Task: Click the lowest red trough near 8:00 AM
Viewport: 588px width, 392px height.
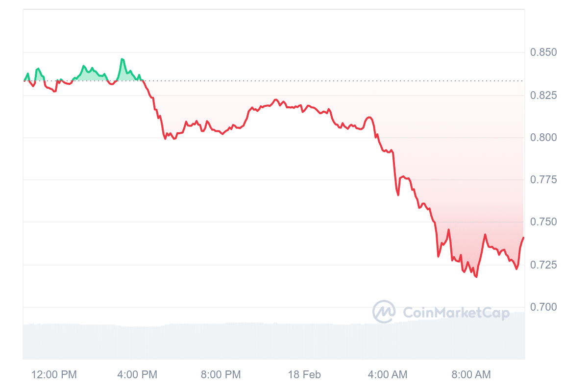Action: (x=476, y=277)
